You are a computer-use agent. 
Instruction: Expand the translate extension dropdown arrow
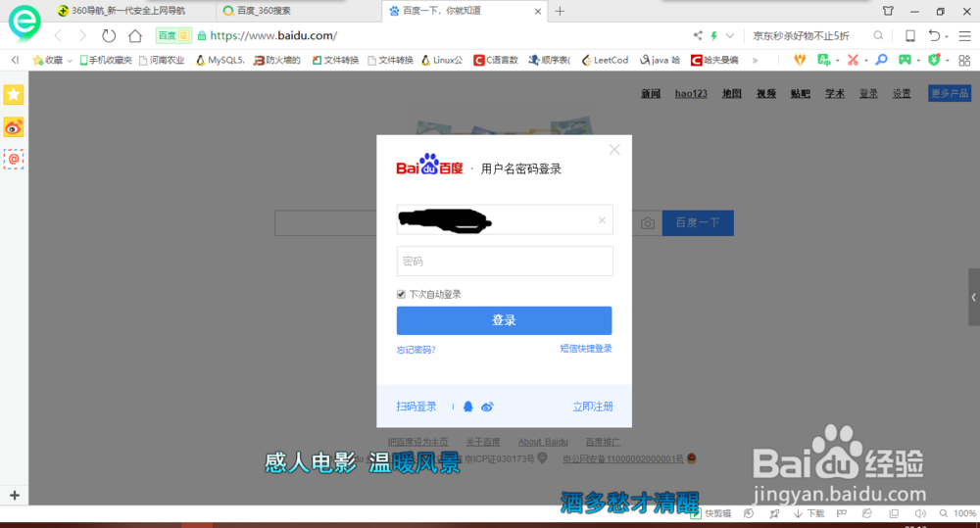(x=838, y=61)
